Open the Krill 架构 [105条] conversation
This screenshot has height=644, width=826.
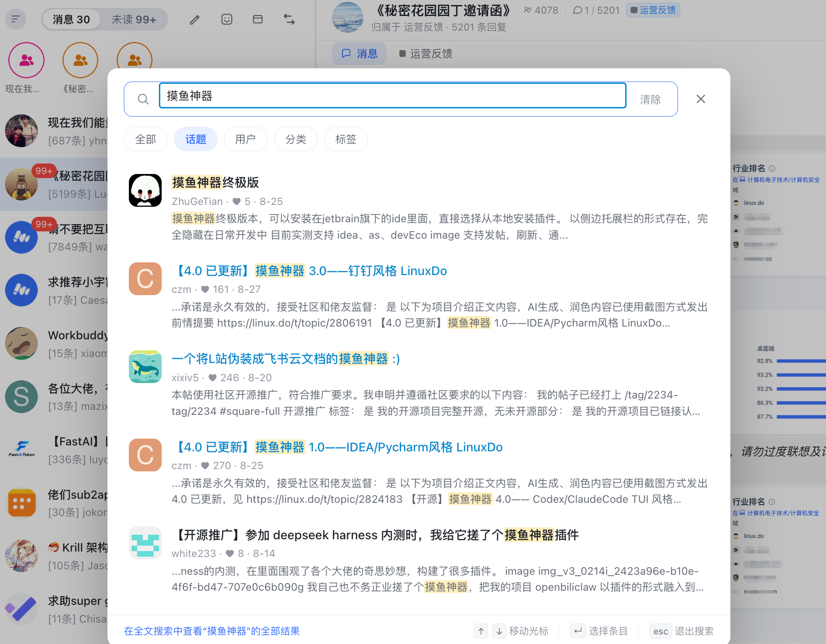[x=54, y=556]
